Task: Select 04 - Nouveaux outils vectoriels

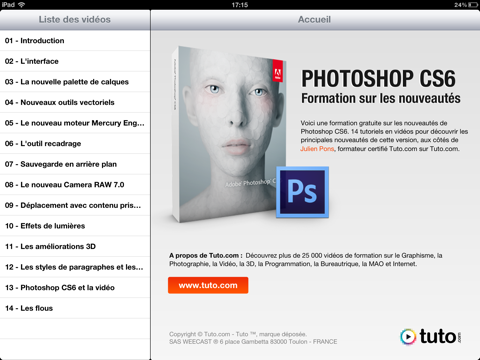Action: click(75, 102)
